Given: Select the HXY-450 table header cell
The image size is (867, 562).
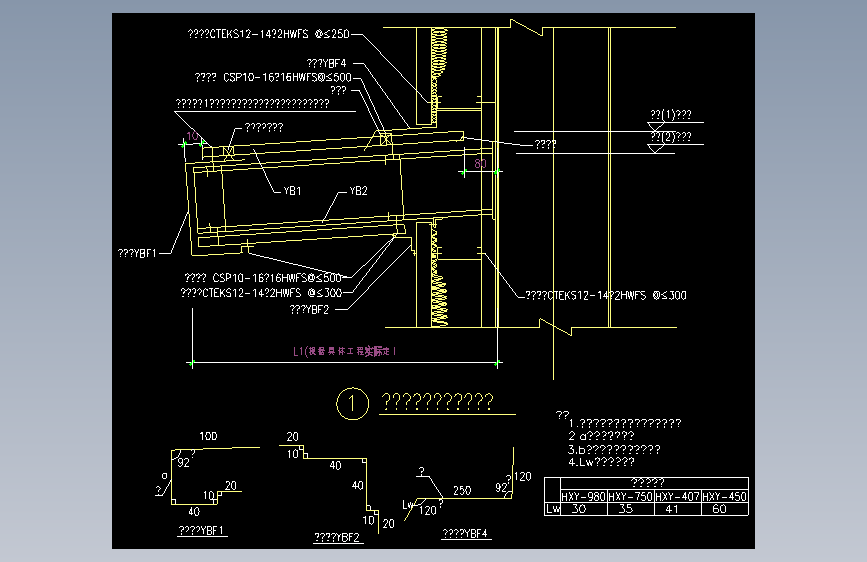Looking at the screenshot, I should pos(725,497).
